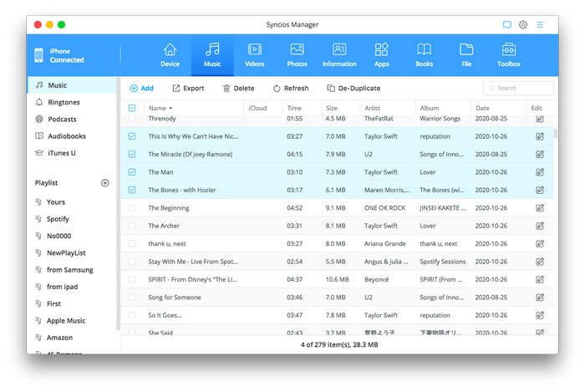Edit info for This Is Why We Can't Have Nic...
The image size is (585, 392).
(540, 136)
